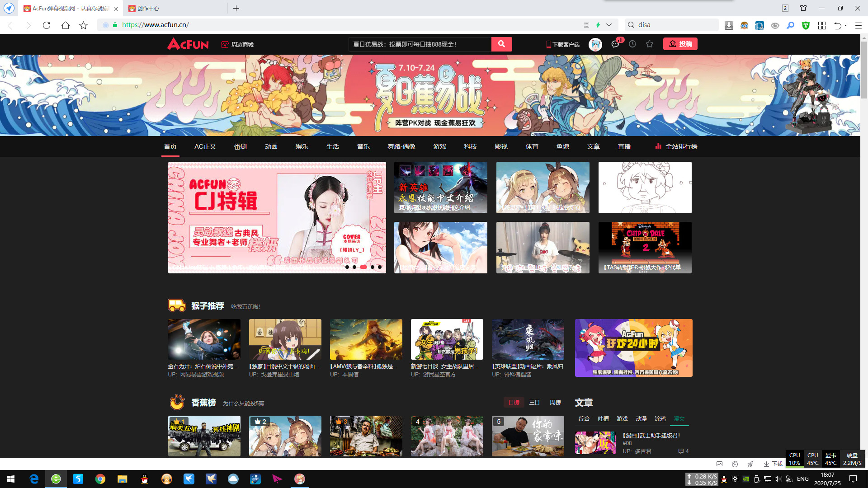Select the 动画 navigation item
Screen dimensions: 868x488
271,146
